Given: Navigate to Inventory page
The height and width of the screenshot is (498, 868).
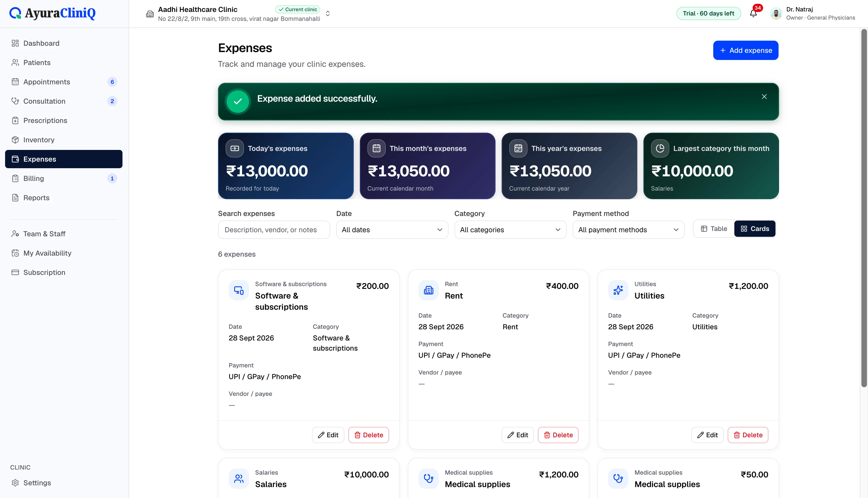Looking at the screenshot, I should tap(64, 140).
